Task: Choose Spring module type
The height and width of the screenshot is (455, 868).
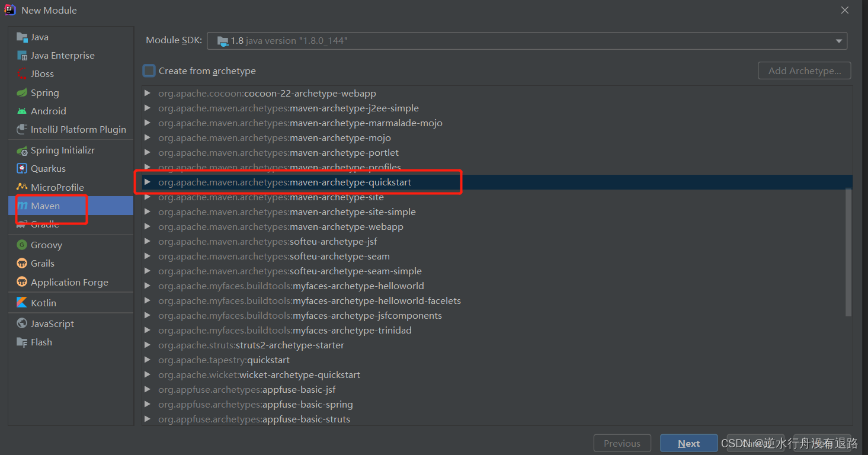Action: click(x=71, y=92)
